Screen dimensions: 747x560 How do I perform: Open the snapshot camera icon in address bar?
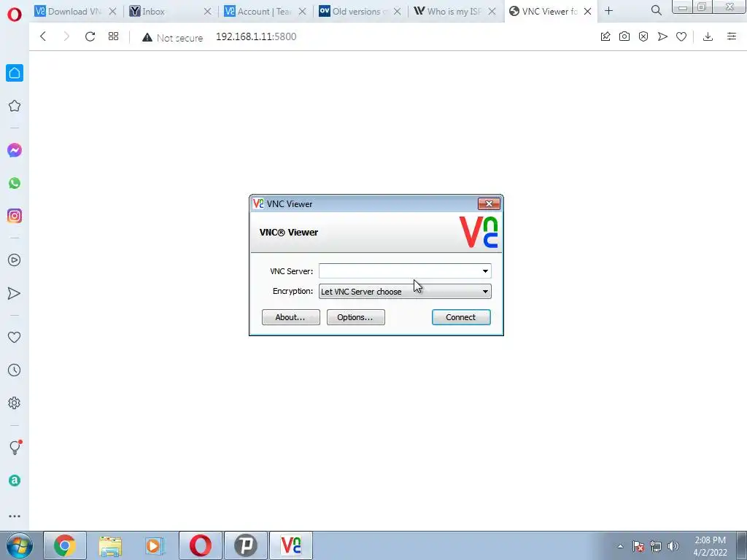coord(624,36)
